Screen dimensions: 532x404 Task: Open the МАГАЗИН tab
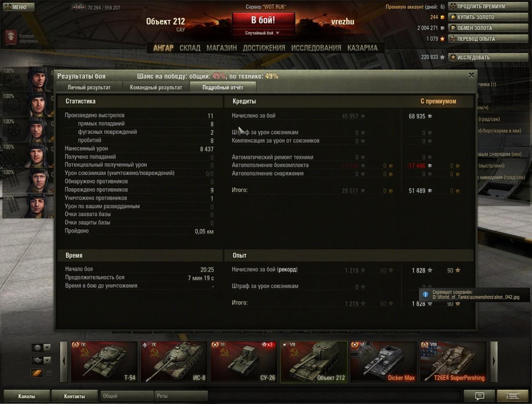222,48
